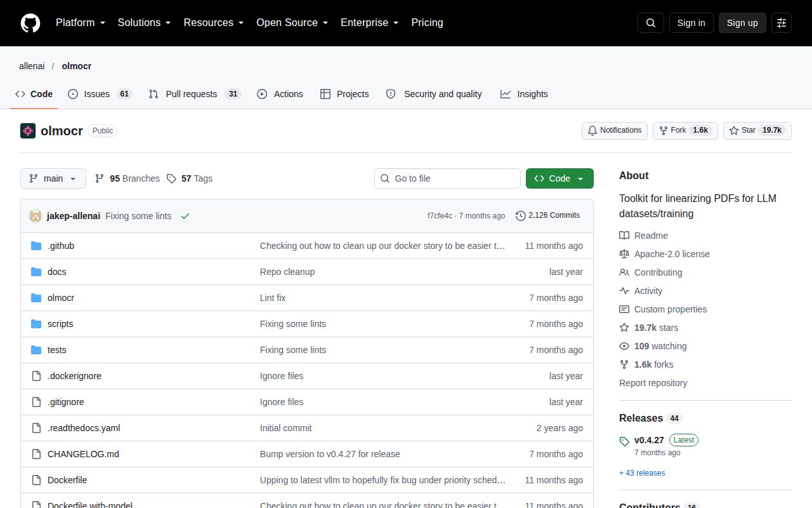This screenshot has width=812, height=508.
Task: Click the Notifications button
Action: (615, 131)
